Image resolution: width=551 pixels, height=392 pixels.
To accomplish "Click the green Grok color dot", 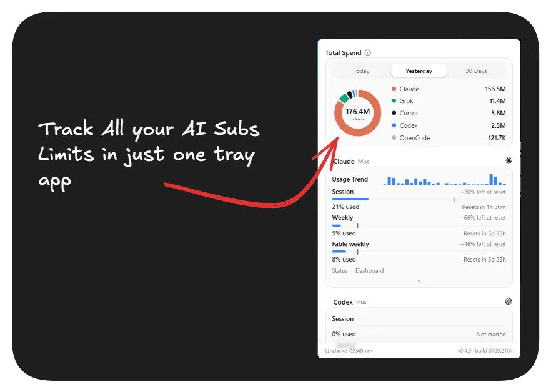I will click(394, 101).
